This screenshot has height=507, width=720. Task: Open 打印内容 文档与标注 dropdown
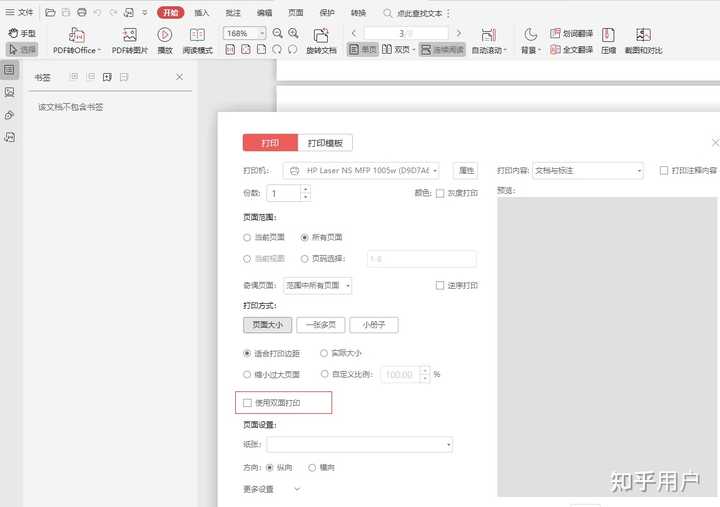tap(588, 170)
